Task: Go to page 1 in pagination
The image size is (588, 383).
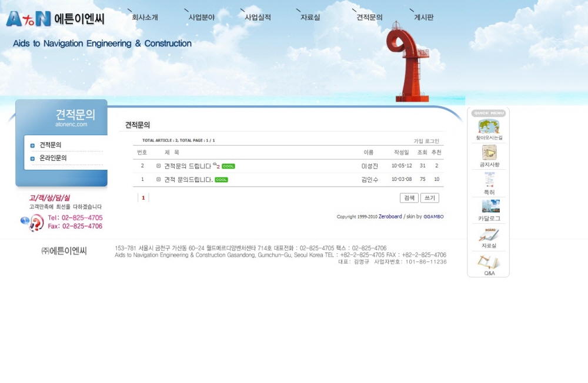Action: (x=143, y=198)
